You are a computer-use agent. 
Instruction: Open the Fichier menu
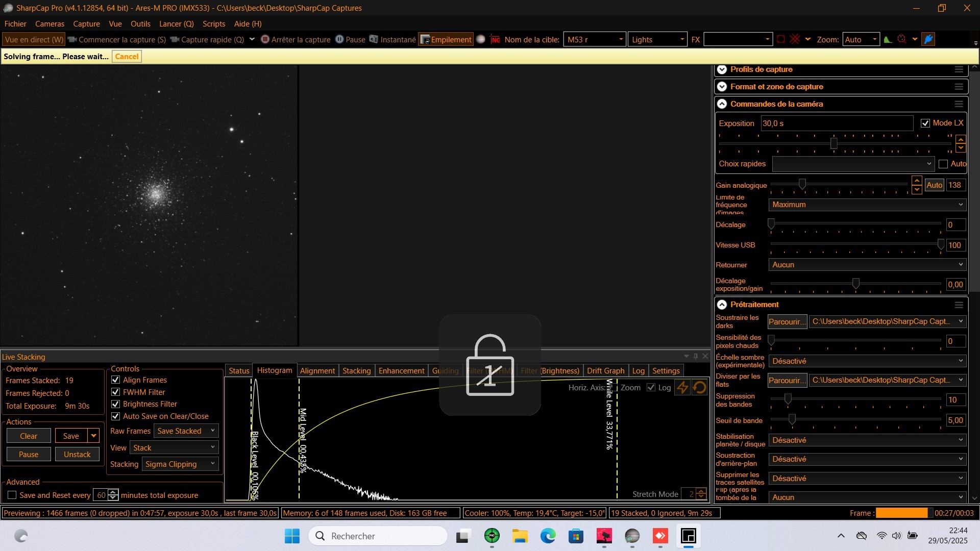(x=15, y=23)
